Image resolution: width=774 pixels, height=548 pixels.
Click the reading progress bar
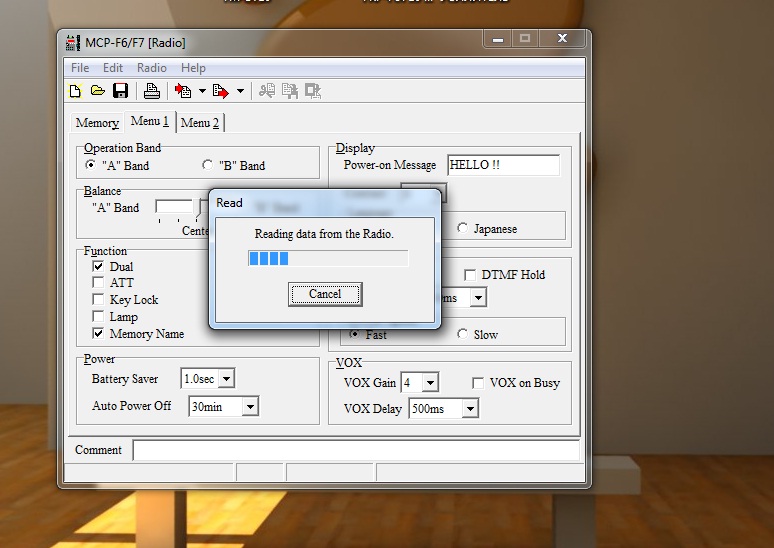pos(328,258)
